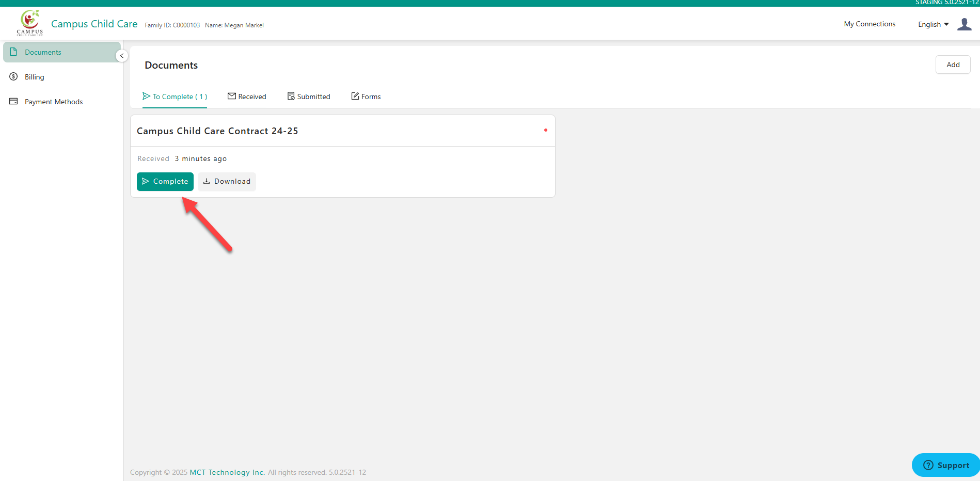Follow the MCT Technology Inc. footer link
980x481 pixels.
[x=227, y=472]
